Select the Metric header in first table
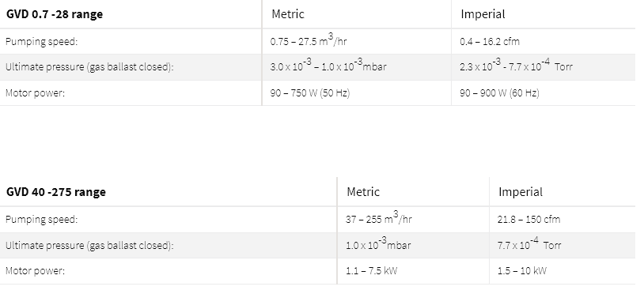 (x=288, y=14)
